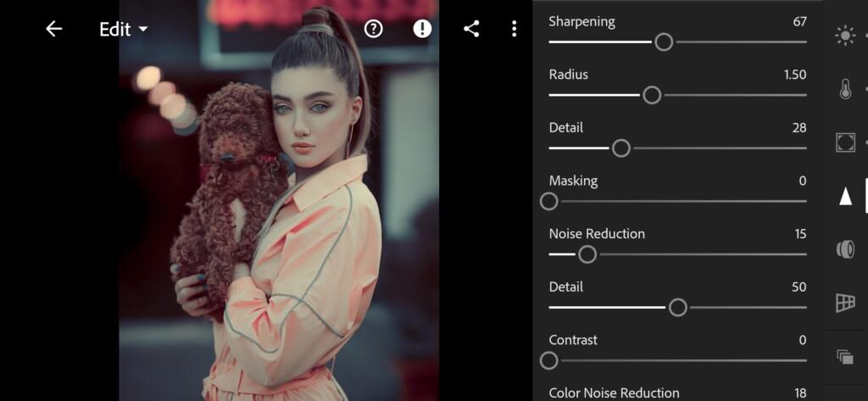The width and height of the screenshot is (868, 401).
Task: Click the Masking slider handle
Action: click(x=549, y=202)
